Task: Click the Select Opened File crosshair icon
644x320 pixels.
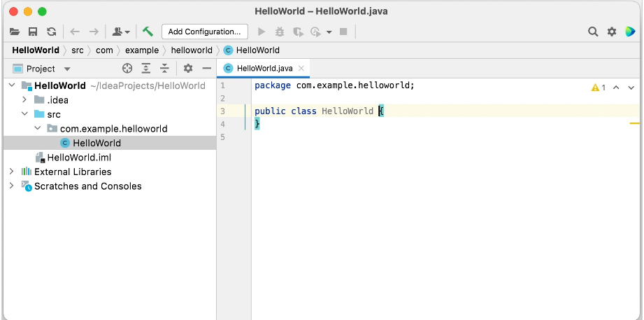Action: (x=127, y=69)
